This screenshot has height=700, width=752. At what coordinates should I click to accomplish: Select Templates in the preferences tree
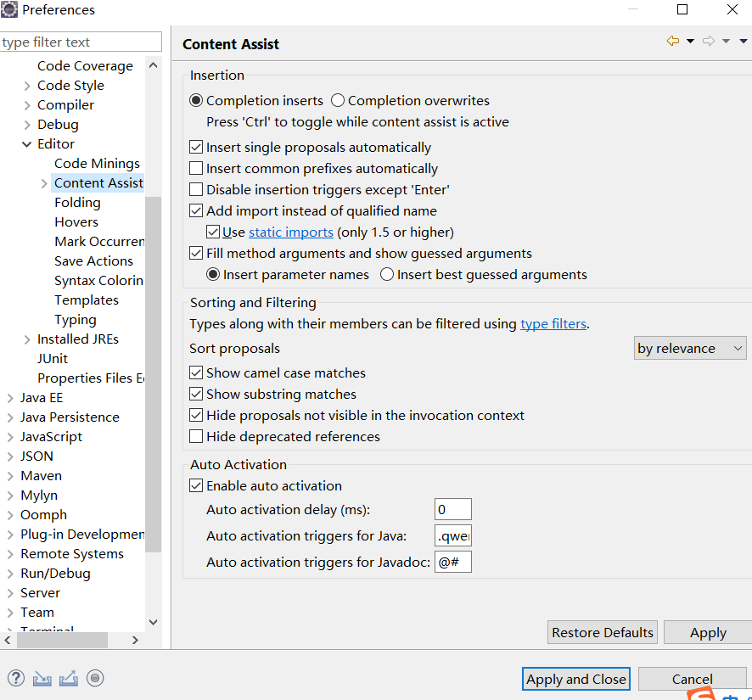click(x=87, y=300)
